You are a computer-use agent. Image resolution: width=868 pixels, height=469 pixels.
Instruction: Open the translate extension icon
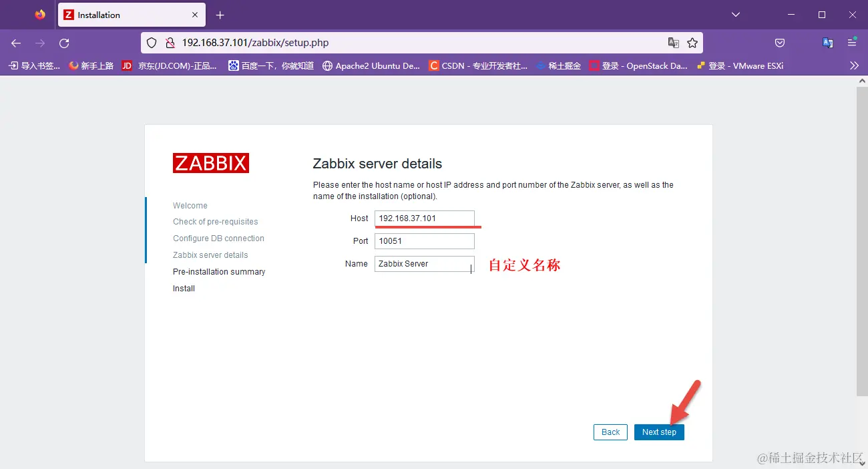pos(828,42)
